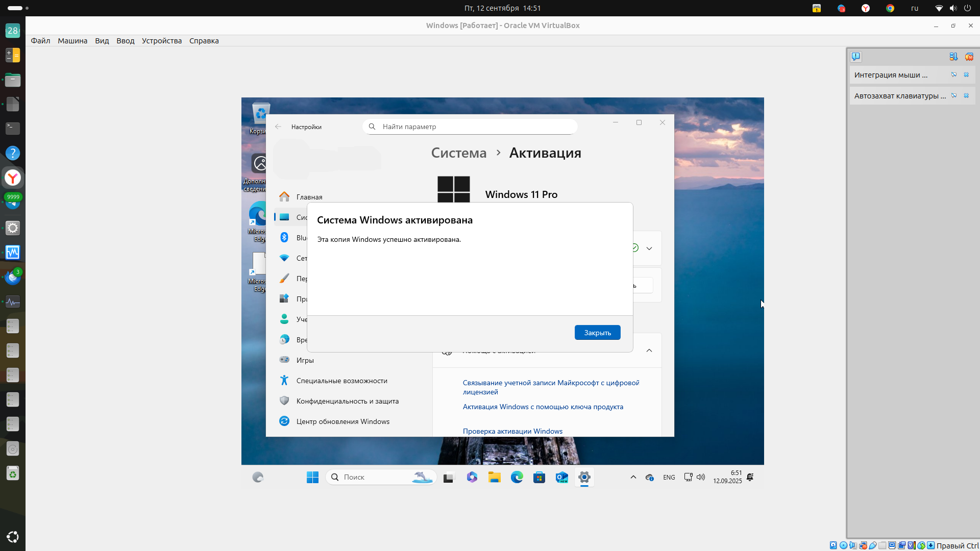Open Task View on Windows taskbar
Screen dimensions: 980x551
449,478
